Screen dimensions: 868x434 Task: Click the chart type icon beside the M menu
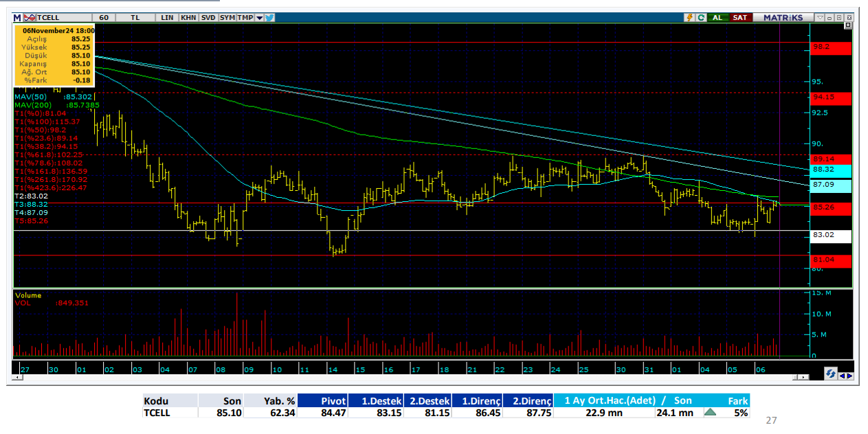point(30,17)
